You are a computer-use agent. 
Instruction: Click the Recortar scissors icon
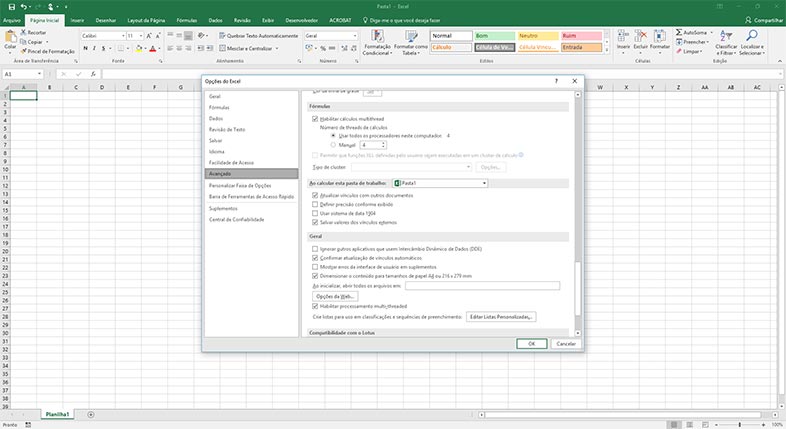[23, 32]
